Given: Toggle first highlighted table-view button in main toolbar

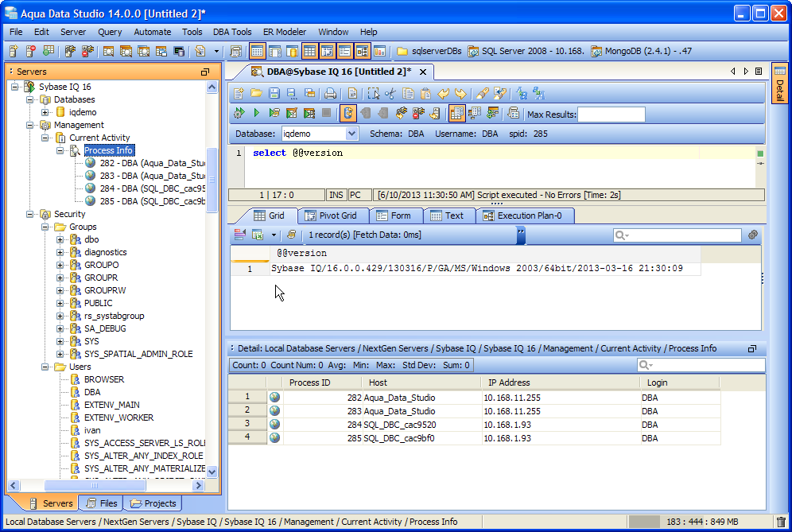Looking at the screenshot, I should point(257,51).
